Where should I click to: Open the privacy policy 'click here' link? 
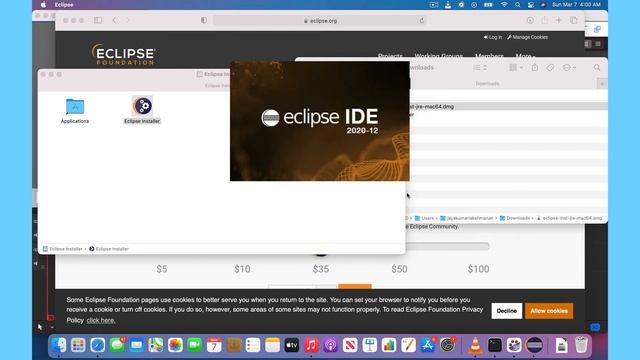coord(101,320)
